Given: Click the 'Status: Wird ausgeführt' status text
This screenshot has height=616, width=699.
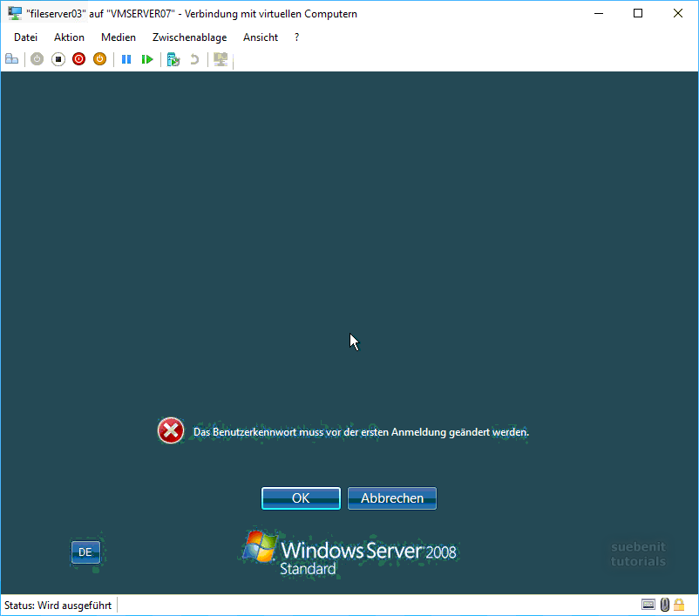Looking at the screenshot, I should pos(58,606).
